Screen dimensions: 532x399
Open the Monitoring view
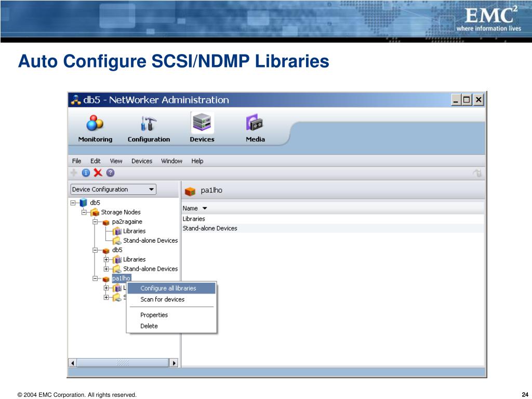95,129
